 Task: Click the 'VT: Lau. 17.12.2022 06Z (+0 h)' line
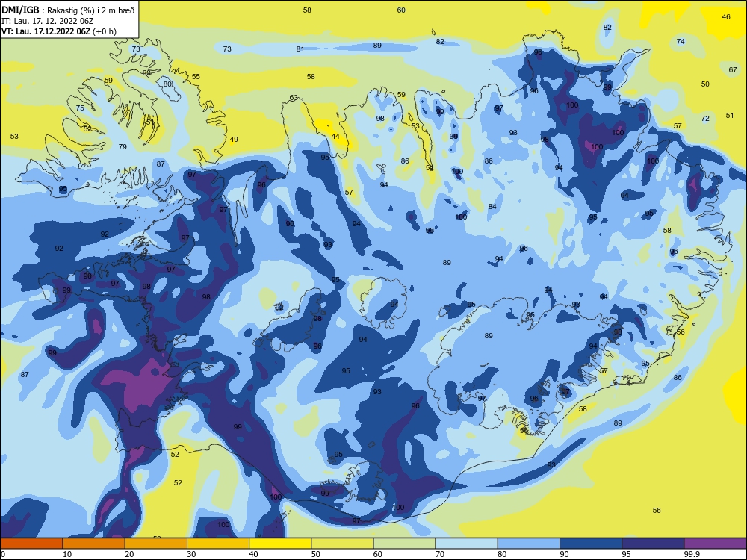click(58, 31)
